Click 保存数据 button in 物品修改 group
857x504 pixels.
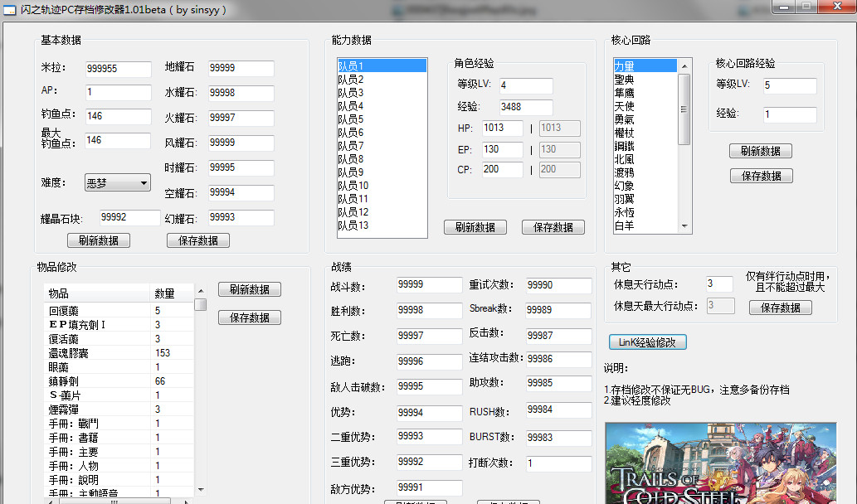(250, 317)
